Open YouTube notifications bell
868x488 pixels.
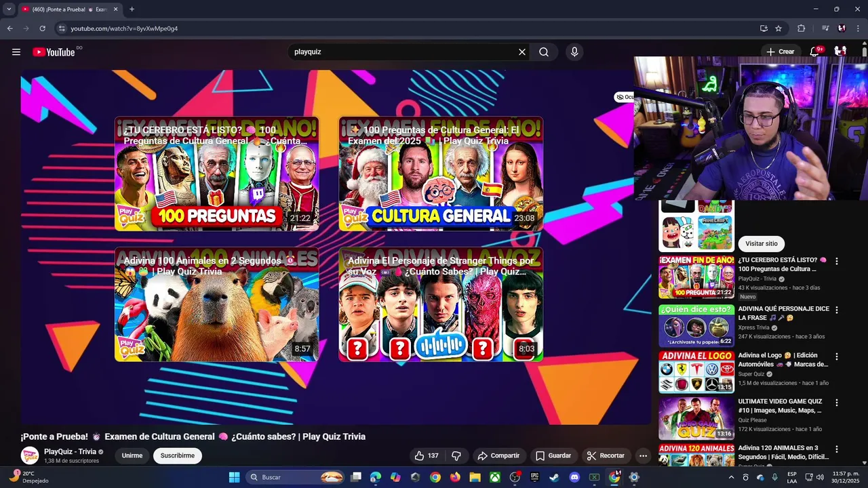[815, 52]
